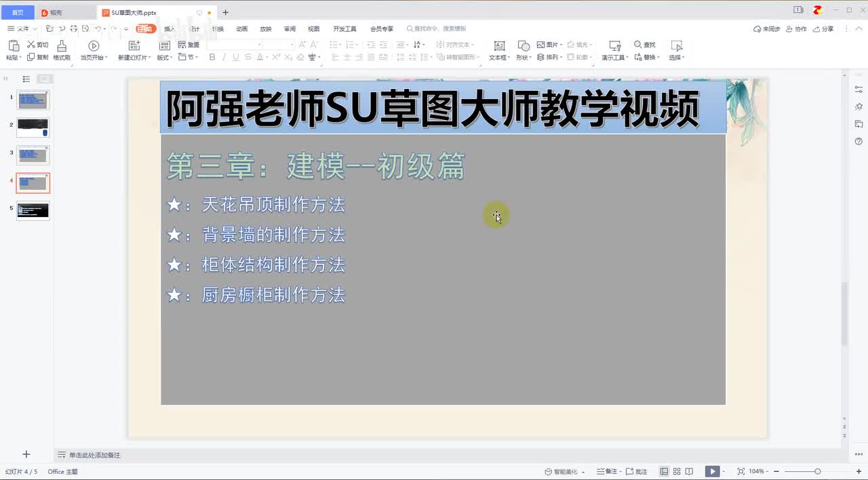
Task: Open the slide Layout (版式) icon
Action: (x=164, y=45)
